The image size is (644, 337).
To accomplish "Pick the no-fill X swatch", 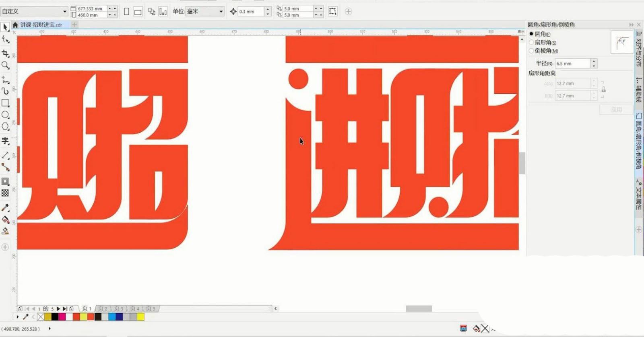I will (x=40, y=317).
